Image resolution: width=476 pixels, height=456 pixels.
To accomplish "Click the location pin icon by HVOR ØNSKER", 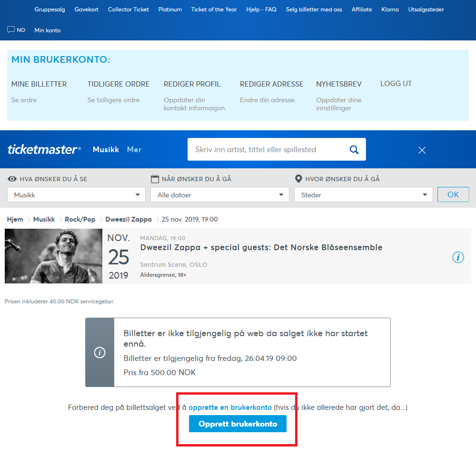I will tap(298, 179).
